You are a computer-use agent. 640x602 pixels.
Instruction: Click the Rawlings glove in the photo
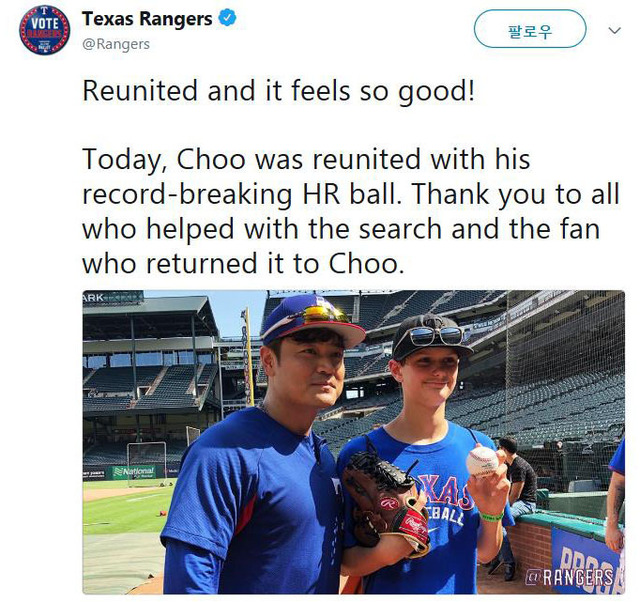pos(385,500)
